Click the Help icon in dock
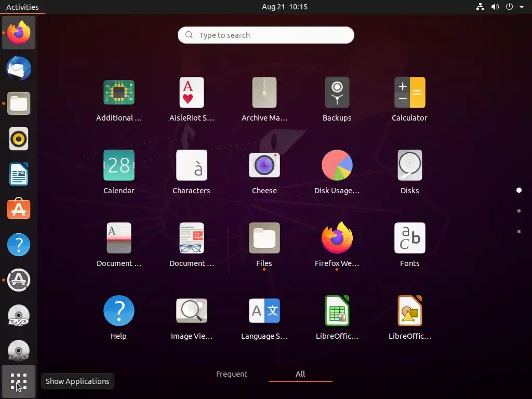This screenshot has width=532, height=399. (x=19, y=245)
